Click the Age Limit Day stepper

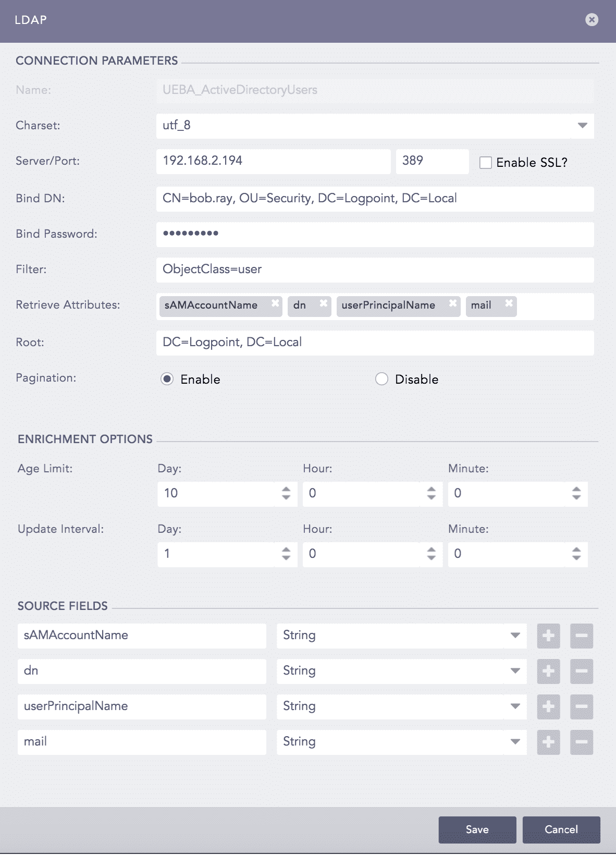pyautogui.click(x=286, y=493)
